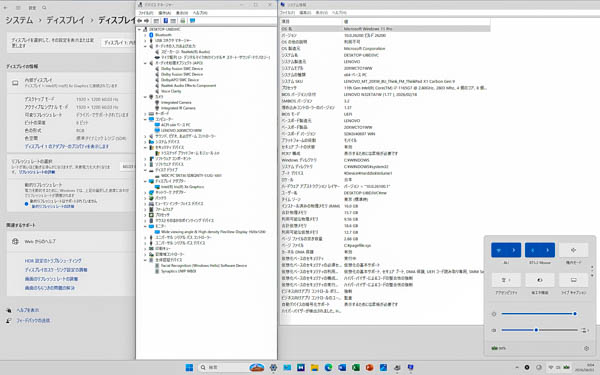Expand the Bluetooth category
Image resolution: width=600 pixels, height=375 pixels.
tap(145, 35)
